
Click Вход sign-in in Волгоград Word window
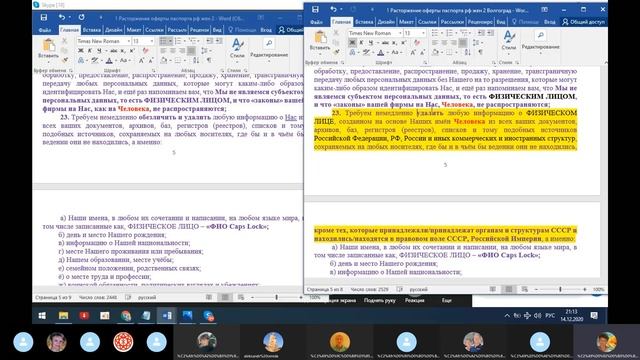pos(549,22)
